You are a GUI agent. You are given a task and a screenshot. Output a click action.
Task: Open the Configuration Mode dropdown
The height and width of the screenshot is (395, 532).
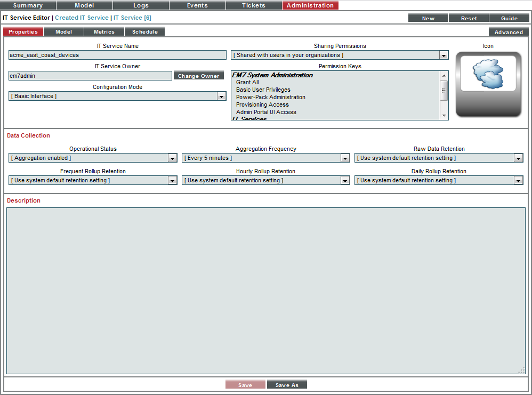tap(221, 96)
